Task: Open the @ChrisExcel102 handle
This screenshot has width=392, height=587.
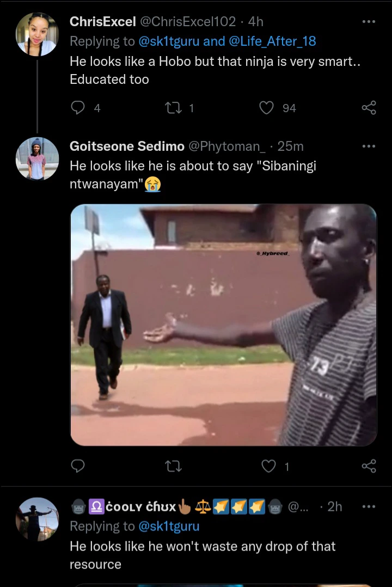Action: click(188, 22)
